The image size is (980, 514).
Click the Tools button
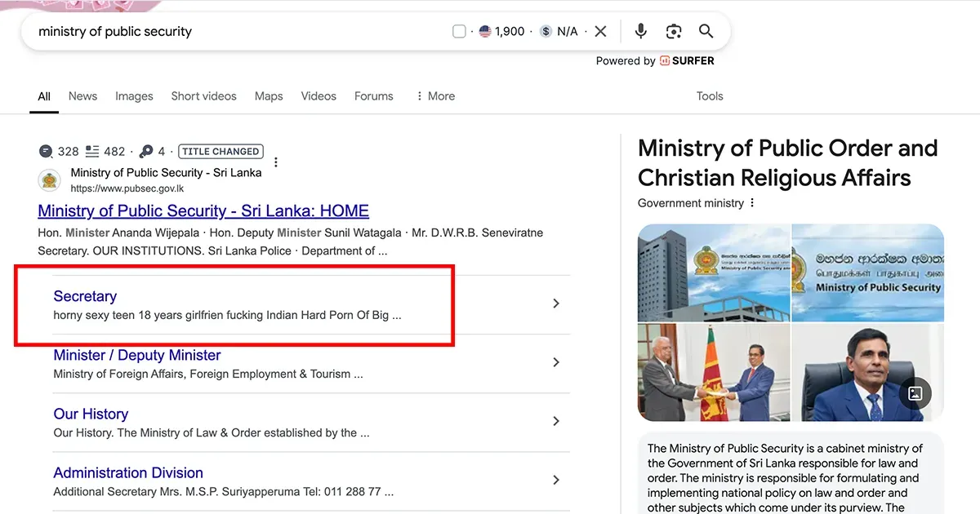(710, 96)
